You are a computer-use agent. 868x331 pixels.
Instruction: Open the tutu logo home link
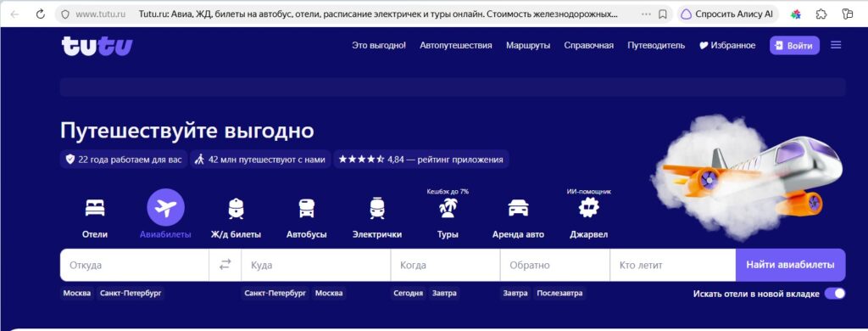click(x=97, y=46)
